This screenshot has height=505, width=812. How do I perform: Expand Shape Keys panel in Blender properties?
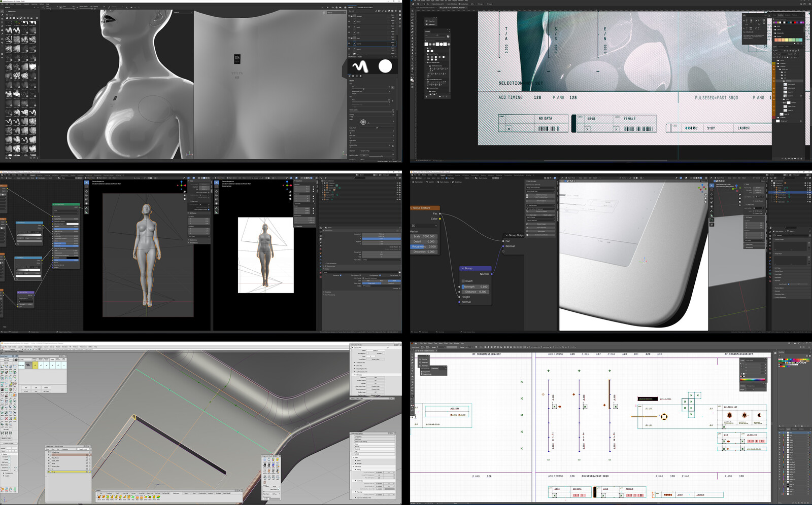tap(792, 254)
